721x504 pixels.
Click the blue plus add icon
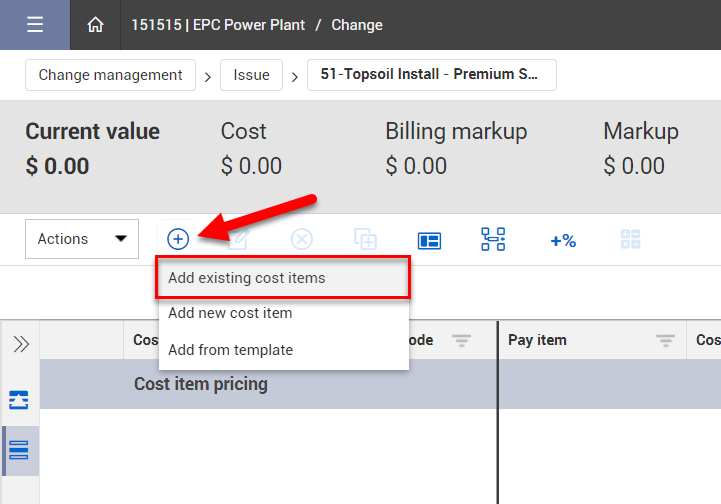(x=177, y=239)
